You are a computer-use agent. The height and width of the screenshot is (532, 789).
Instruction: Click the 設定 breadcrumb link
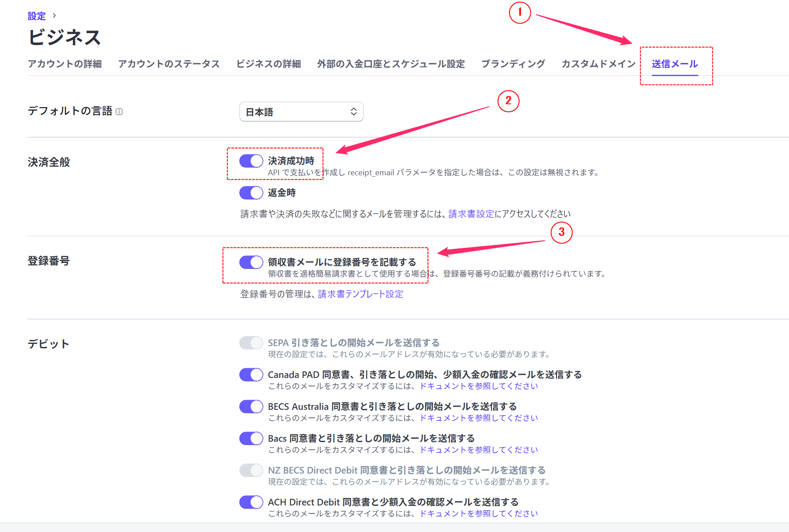[37, 16]
